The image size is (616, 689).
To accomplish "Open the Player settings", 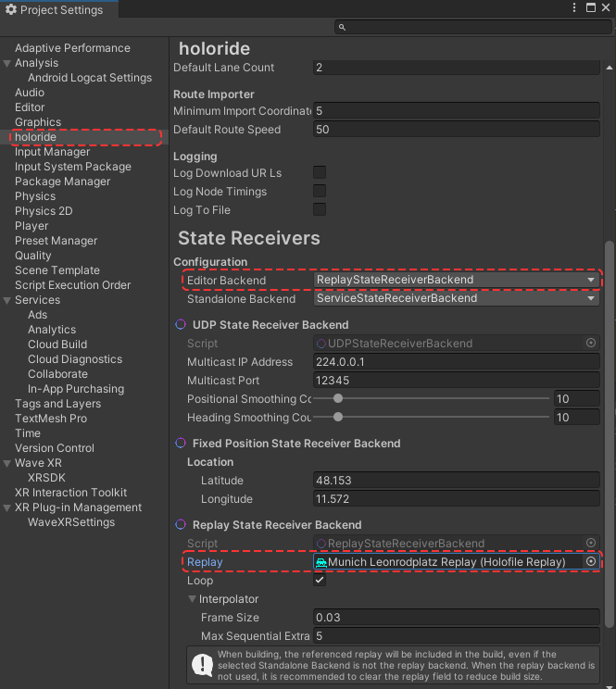I will tap(31, 226).
